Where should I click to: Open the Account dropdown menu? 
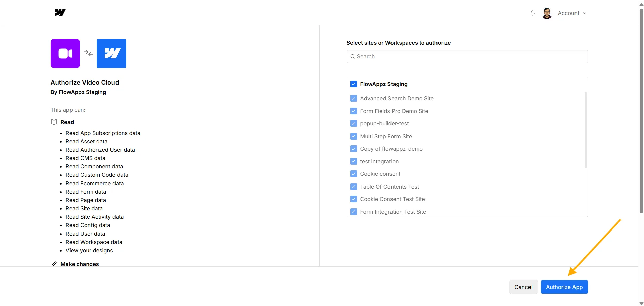click(x=572, y=13)
